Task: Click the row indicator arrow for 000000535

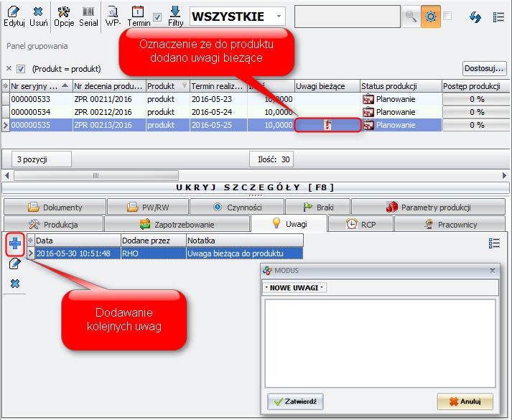Action: point(6,125)
